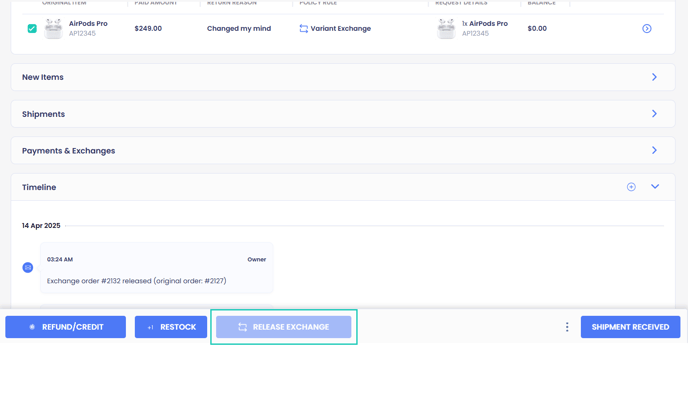Viewport: 688px width, 397px height.
Task: Click the 'Owner' label on timeline entry
Action: pyautogui.click(x=257, y=260)
